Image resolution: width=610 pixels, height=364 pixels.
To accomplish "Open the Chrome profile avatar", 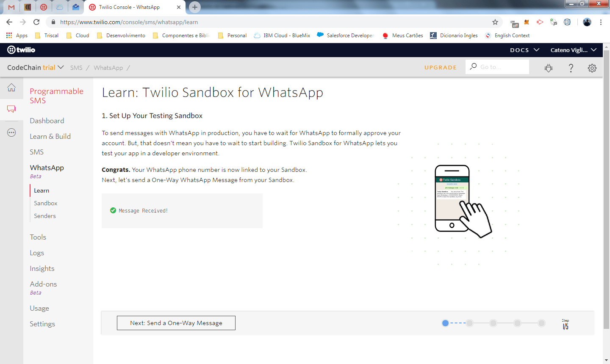I will (x=587, y=22).
